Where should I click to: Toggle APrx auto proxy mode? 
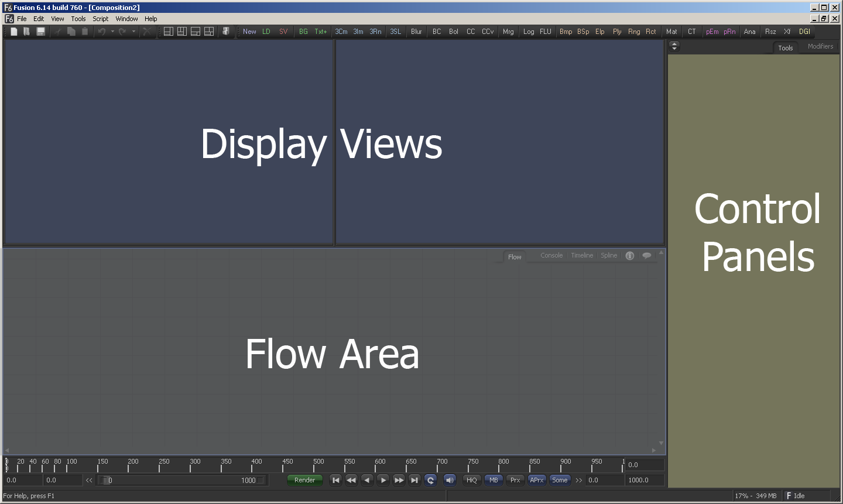(537, 480)
